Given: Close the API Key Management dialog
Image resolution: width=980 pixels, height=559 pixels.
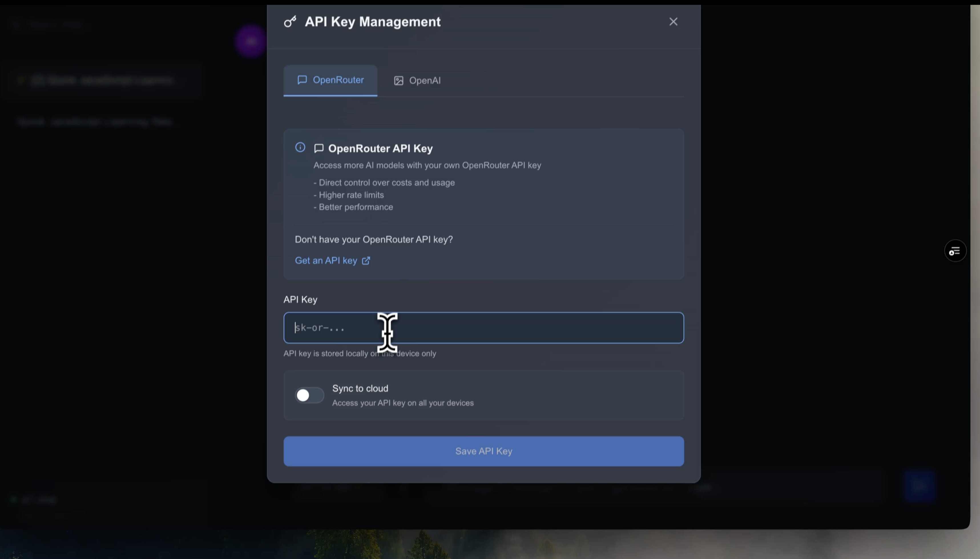Looking at the screenshot, I should tap(673, 22).
